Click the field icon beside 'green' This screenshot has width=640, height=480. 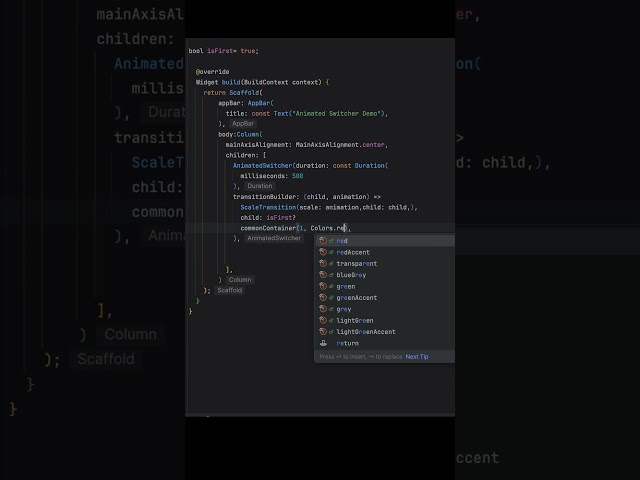coord(323,287)
